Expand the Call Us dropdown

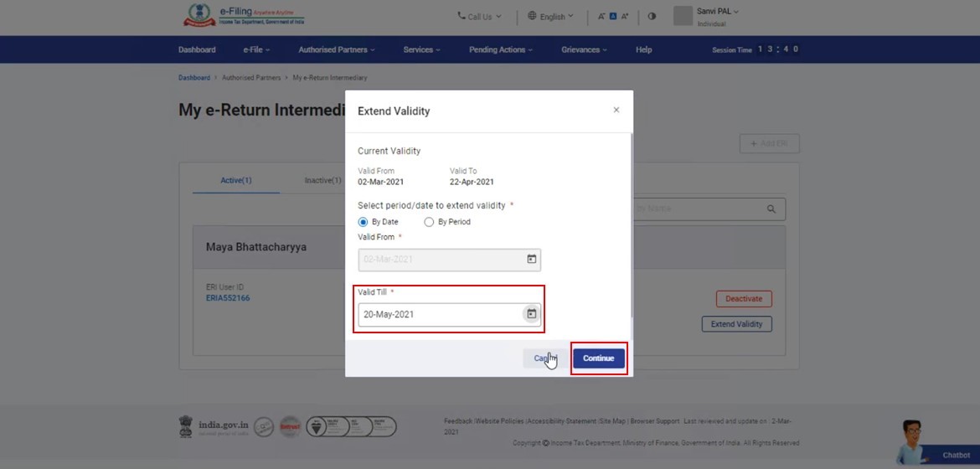tap(479, 16)
